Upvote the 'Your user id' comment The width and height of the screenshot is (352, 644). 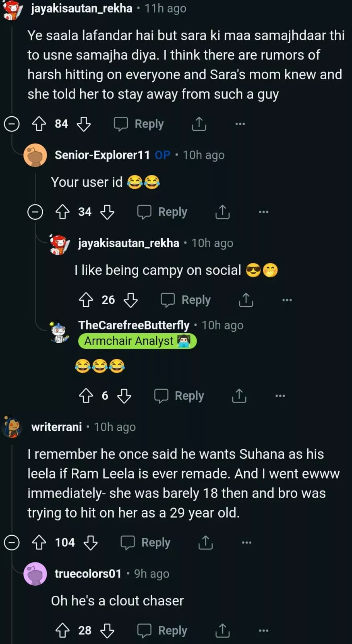pyautogui.click(x=62, y=212)
